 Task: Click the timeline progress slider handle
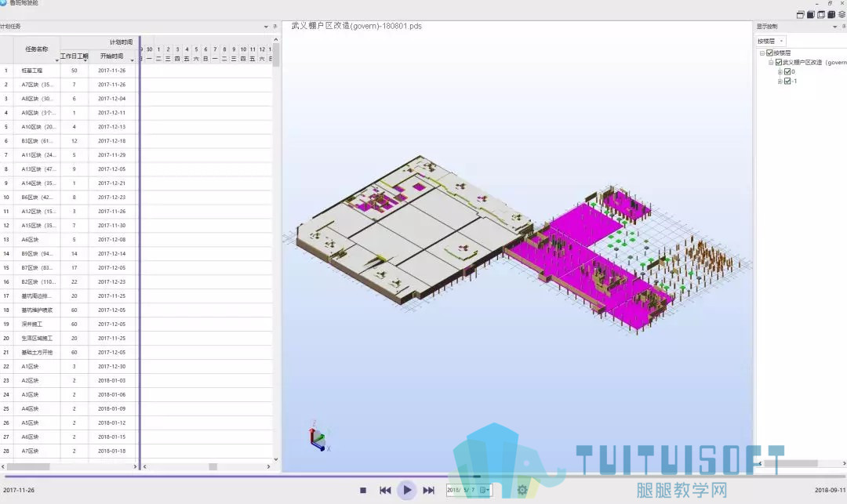(477, 477)
